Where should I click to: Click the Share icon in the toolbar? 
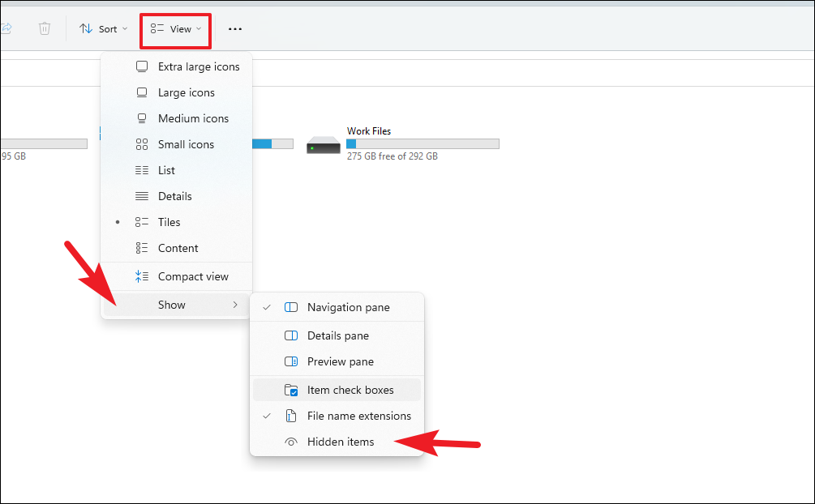[x=10, y=28]
